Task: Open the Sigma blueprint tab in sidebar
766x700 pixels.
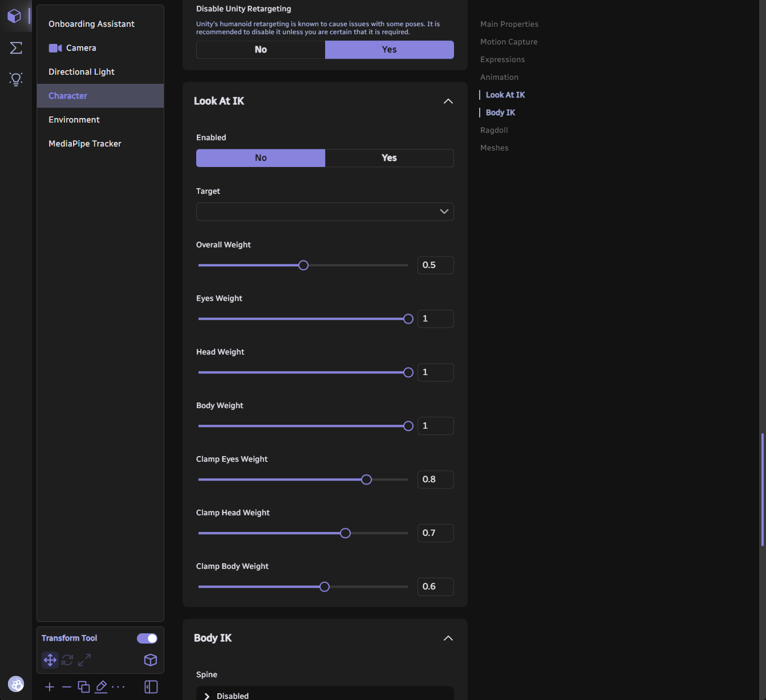Action: (16, 48)
